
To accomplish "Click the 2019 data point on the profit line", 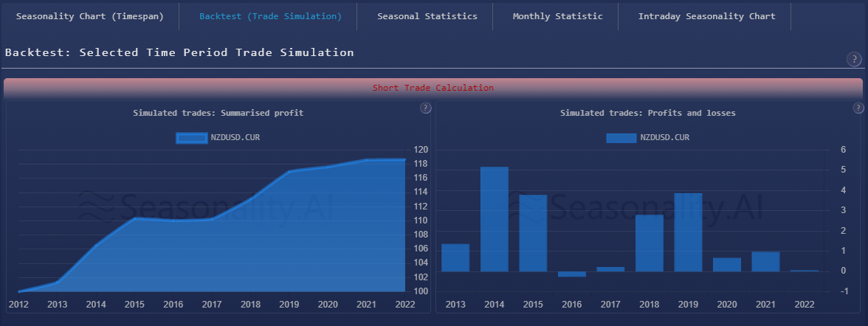I will [290, 171].
